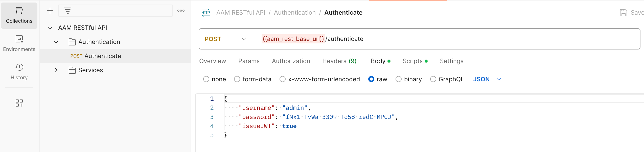Click the request URL input field
This screenshot has height=152, width=644.
[447, 39]
